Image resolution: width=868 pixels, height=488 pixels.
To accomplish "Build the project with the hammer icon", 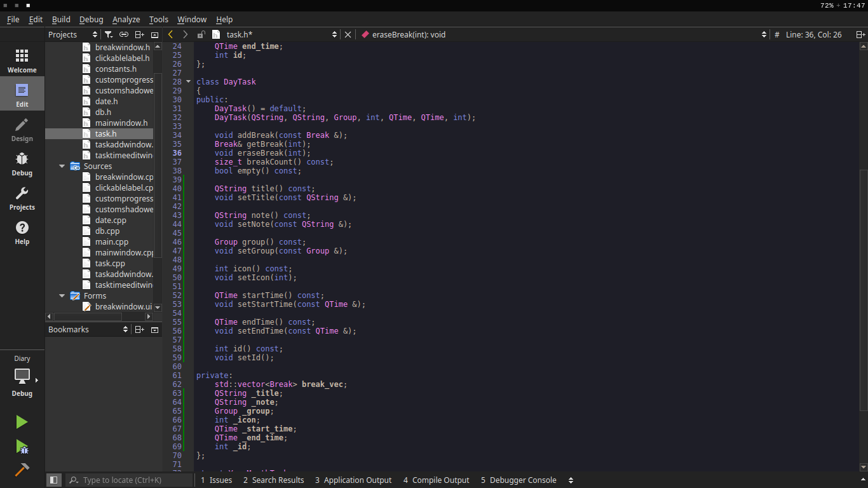I will tap(22, 470).
